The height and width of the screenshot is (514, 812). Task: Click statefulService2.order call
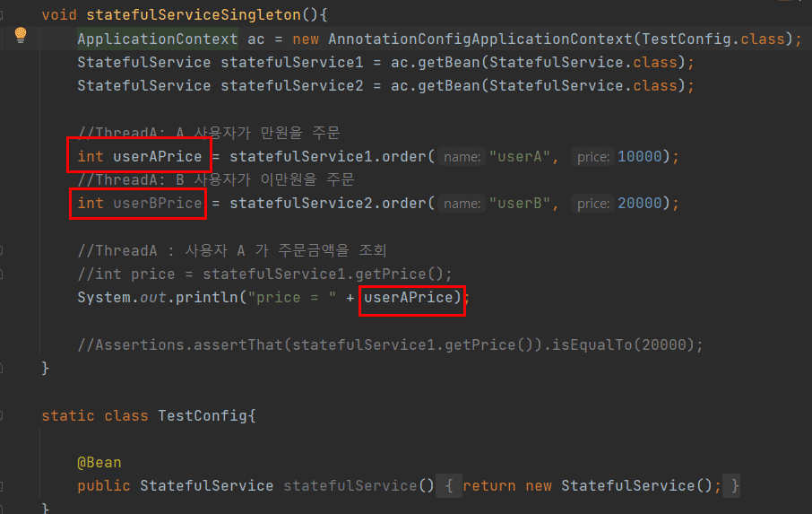pos(328,203)
